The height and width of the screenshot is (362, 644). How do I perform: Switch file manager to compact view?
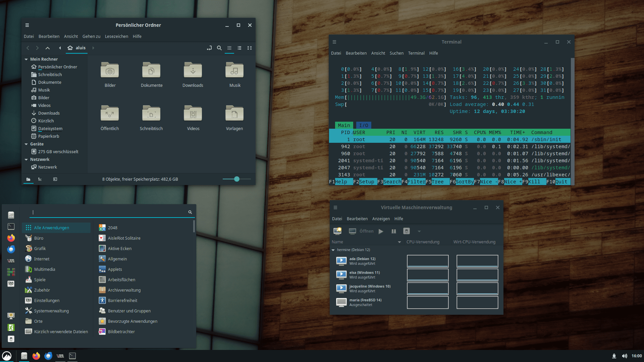pos(250,48)
